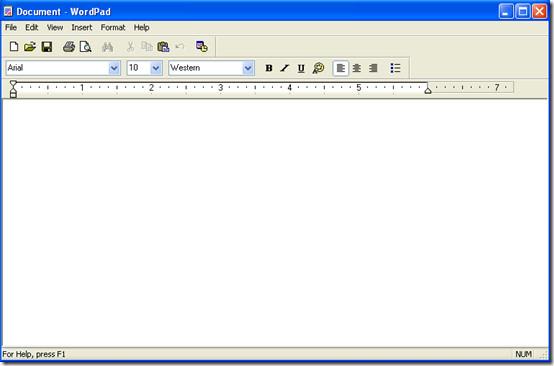Viewport: 554px width, 366px height.
Task: Click the 'For Help, press F1' status text
Action: pyautogui.click(x=34, y=354)
